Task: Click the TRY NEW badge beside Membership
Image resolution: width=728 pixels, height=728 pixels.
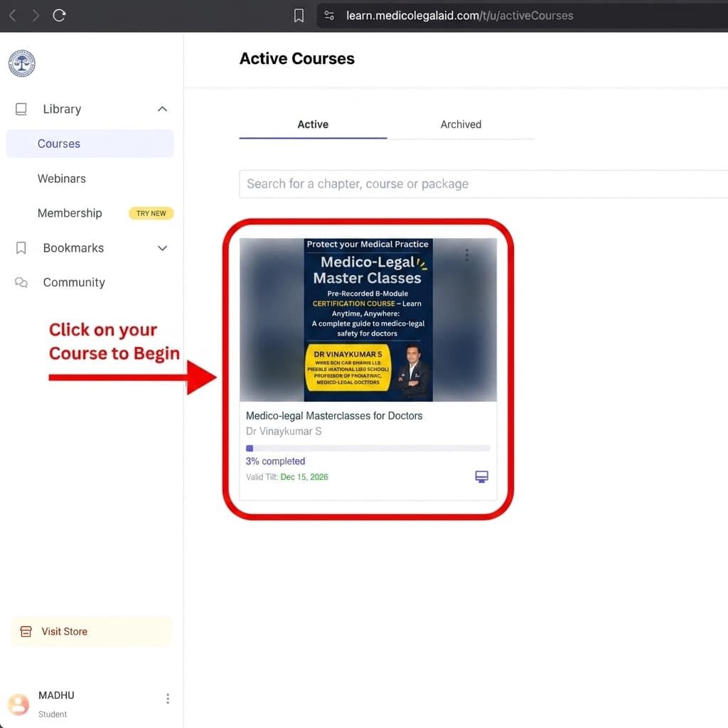Action: point(151,213)
